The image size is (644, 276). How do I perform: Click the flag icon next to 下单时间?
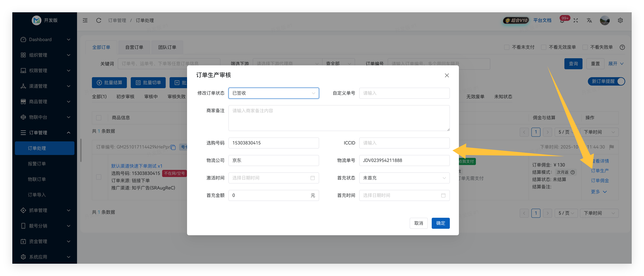coord(611,147)
